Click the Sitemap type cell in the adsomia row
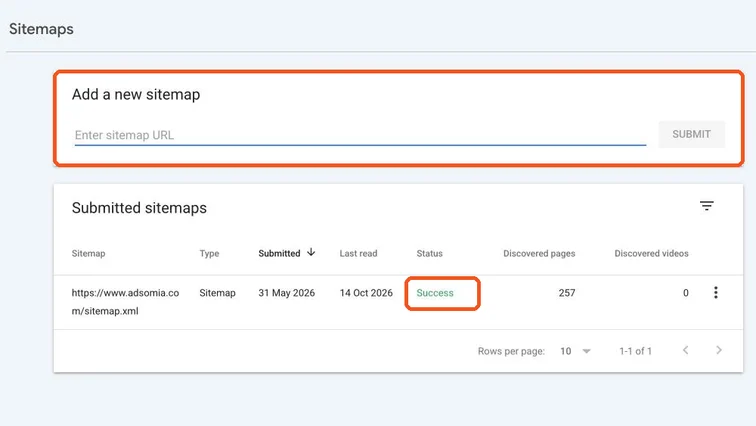This screenshot has width=756, height=426. (217, 293)
